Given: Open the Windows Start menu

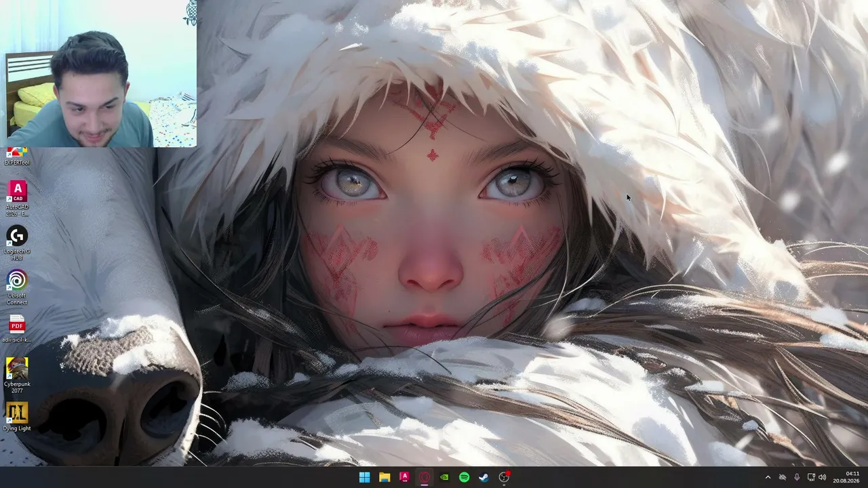Looking at the screenshot, I should [364, 477].
